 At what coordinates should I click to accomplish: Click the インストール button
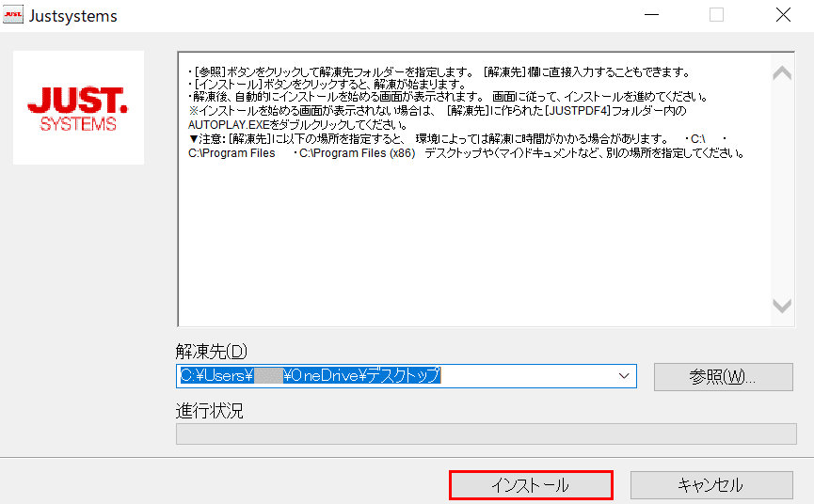pyautogui.click(x=531, y=485)
